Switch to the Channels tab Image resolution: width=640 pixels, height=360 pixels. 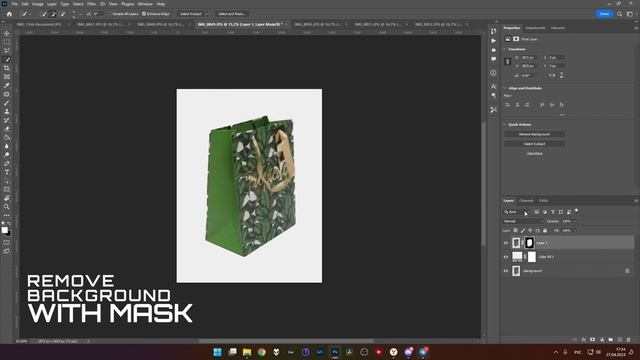tap(526, 200)
